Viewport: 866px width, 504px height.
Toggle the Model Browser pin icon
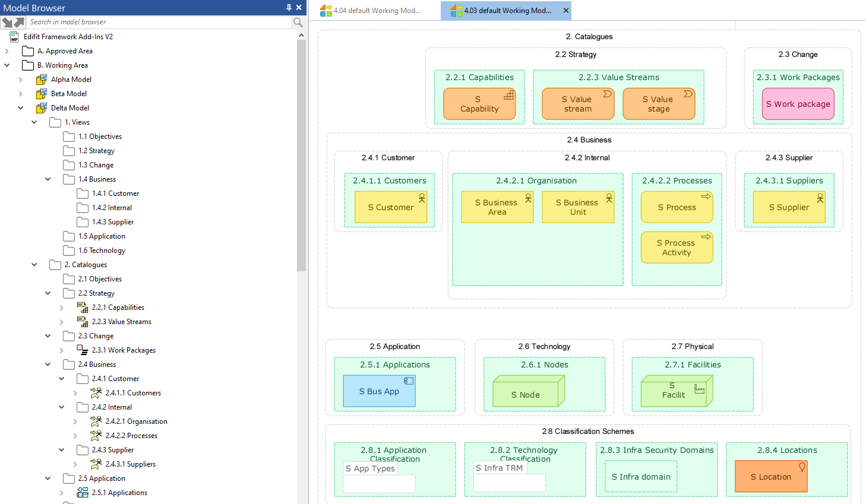(x=289, y=8)
